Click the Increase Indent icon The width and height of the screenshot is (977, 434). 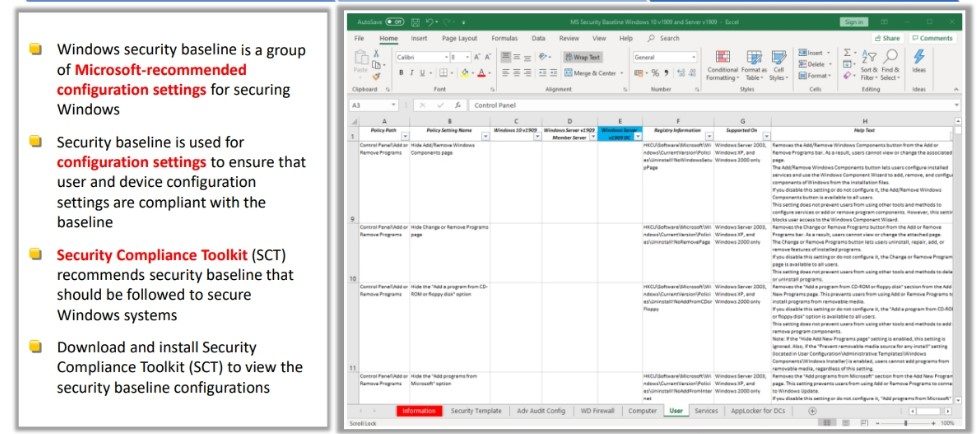[x=553, y=73]
